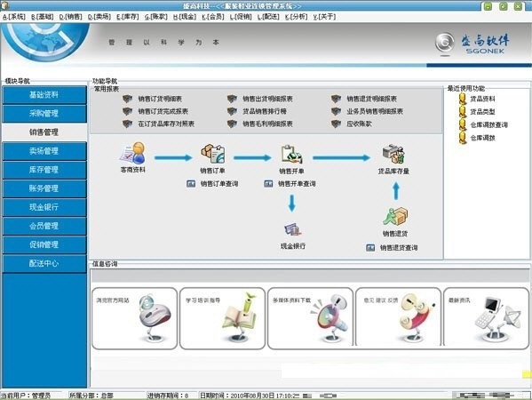
Task: Open the 销售退货 sales return icon
Action: [395, 217]
